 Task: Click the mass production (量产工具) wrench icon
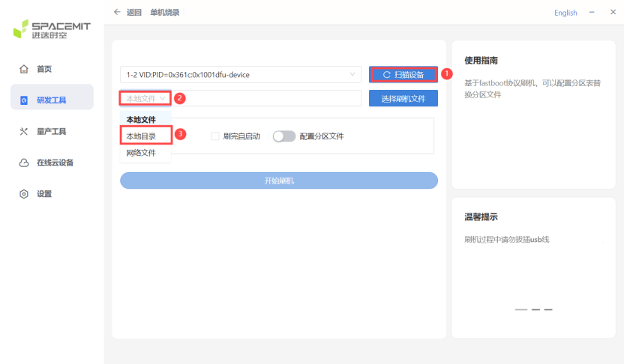click(24, 132)
